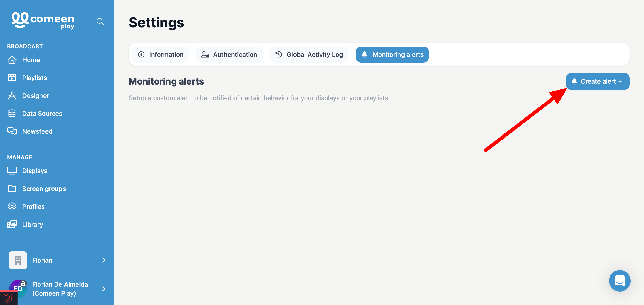Expand the Florian organization chevron
The height and width of the screenshot is (305, 644).
point(104,260)
